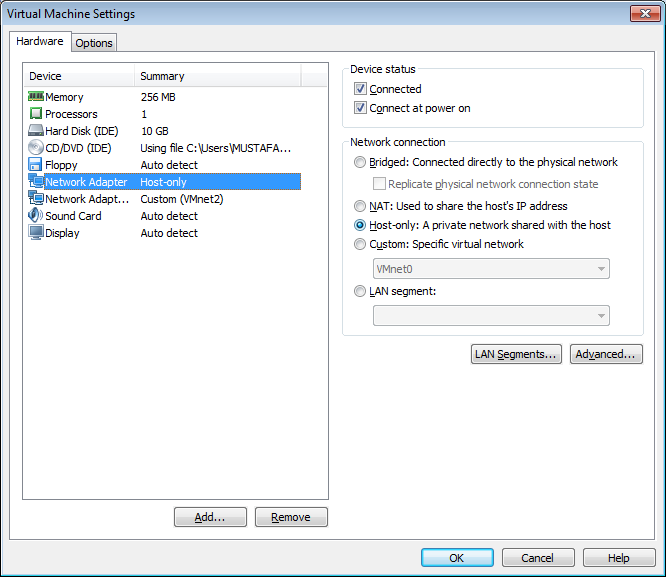This screenshot has height=577, width=666.
Task: Toggle Connect at power on
Action: [x=360, y=108]
